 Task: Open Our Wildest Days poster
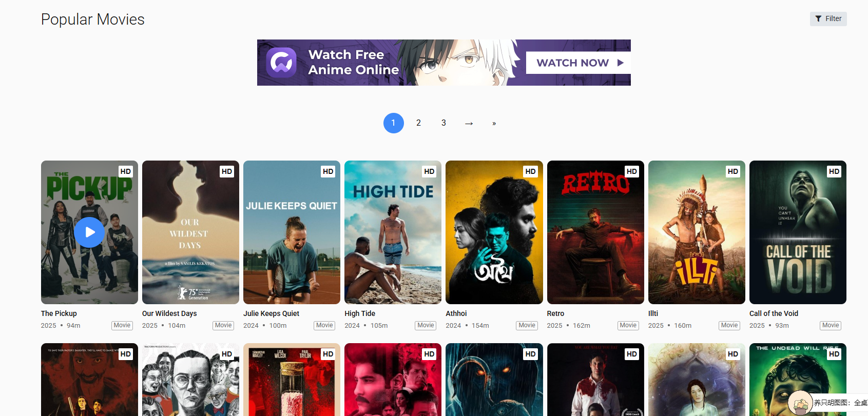pos(190,232)
